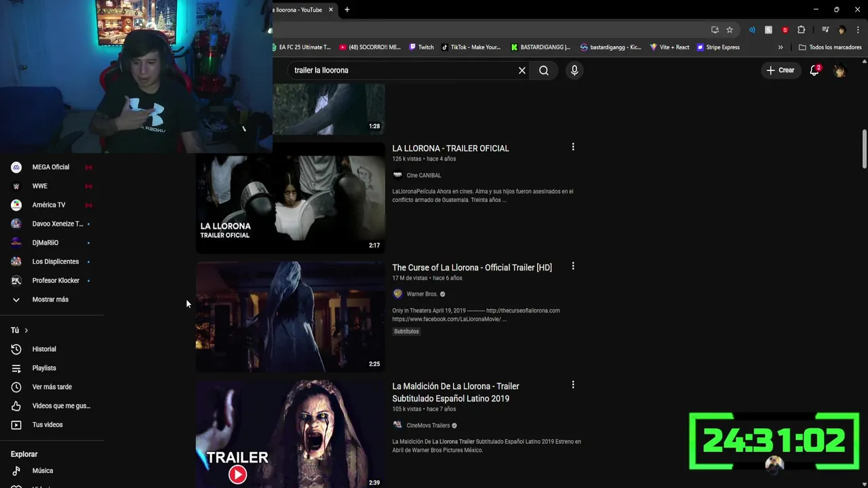
Task: Click the red S extension icon
Action: click(785, 30)
